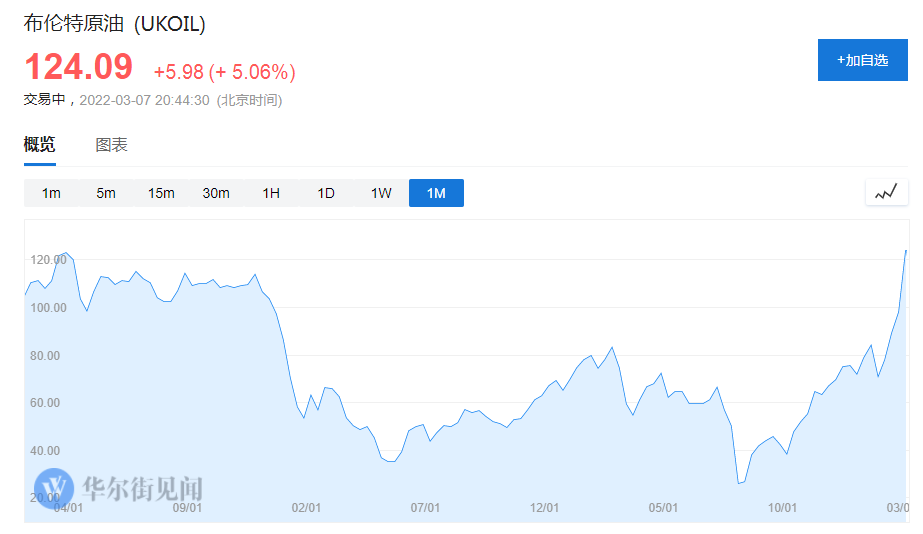The image size is (923, 534).
Task: Select the highlighted 1M interval
Action: coord(436,193)
